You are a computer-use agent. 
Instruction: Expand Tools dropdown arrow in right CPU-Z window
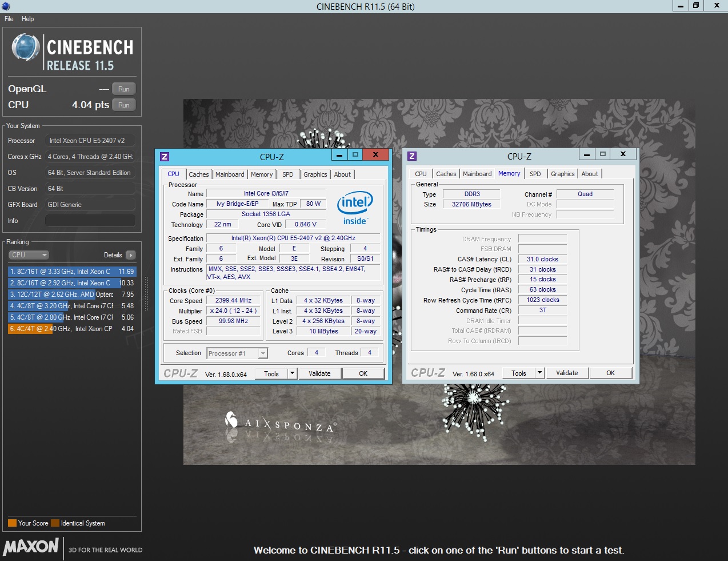(x=539, y=373)
